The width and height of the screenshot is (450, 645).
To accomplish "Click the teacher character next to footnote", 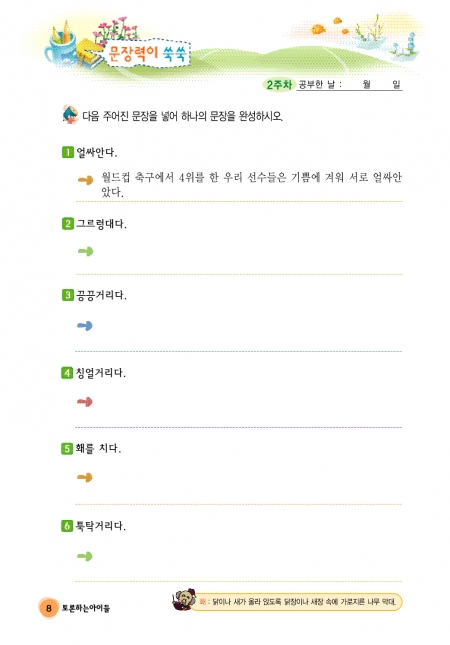I will click(x=183, y=600).
